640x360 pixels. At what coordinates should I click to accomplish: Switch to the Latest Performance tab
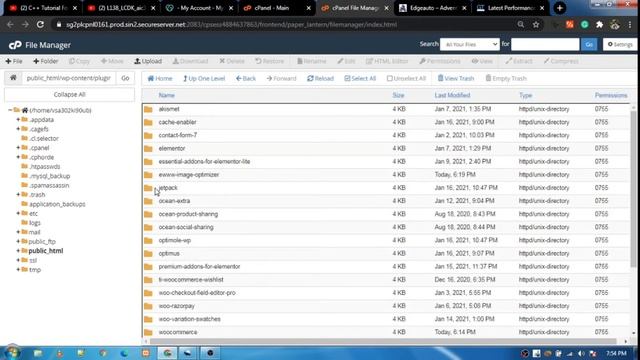click(x=510, y=8)
